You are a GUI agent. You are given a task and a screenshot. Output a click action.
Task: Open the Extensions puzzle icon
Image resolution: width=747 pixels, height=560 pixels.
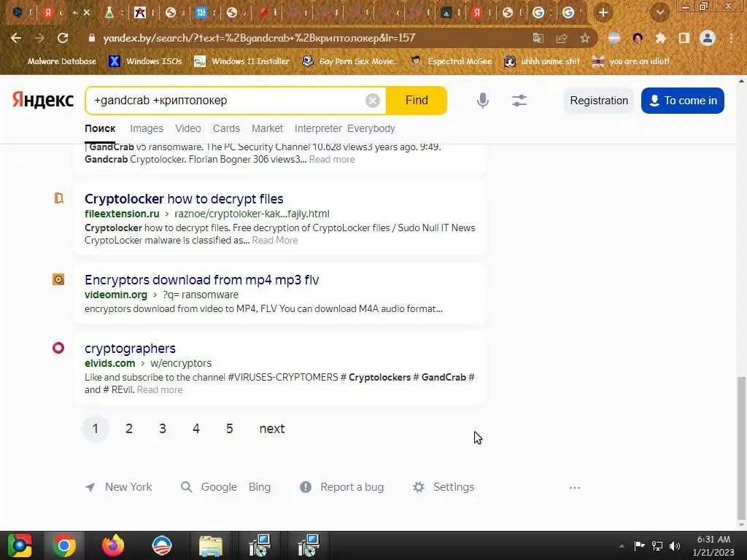660,38
